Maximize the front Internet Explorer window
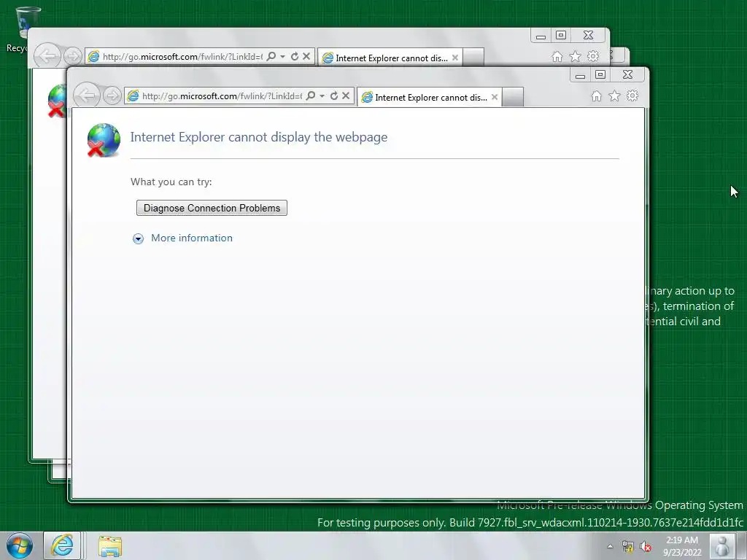The image size is (747, 560). (x=600, y=75)
